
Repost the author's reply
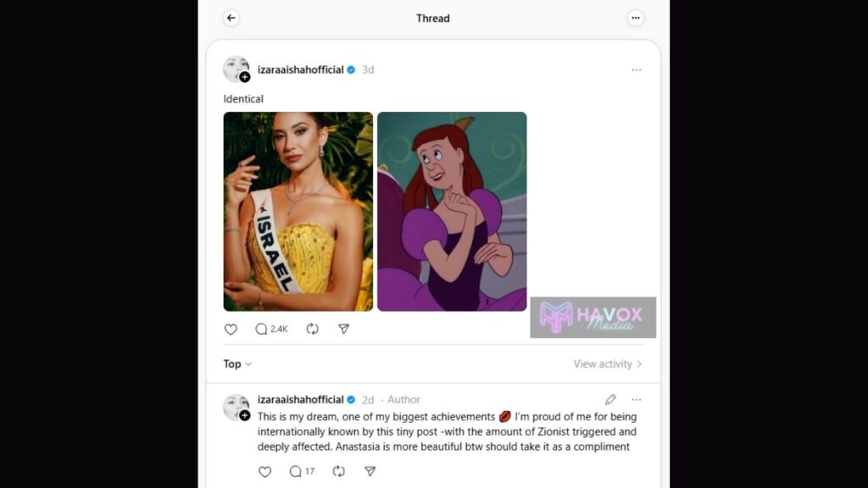coord(338,471)
